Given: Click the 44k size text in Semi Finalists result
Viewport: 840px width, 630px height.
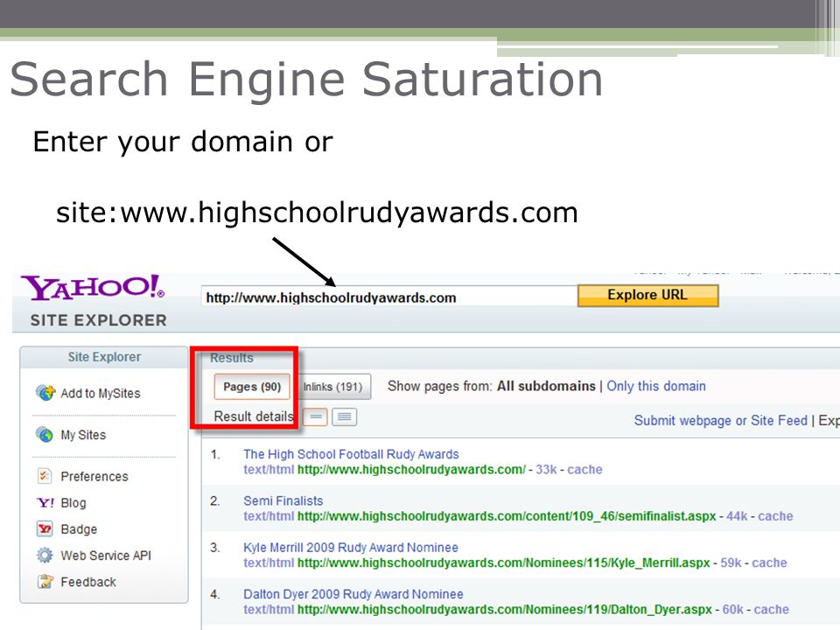Looking at the screenshot, I should click(x=737, y=516).
